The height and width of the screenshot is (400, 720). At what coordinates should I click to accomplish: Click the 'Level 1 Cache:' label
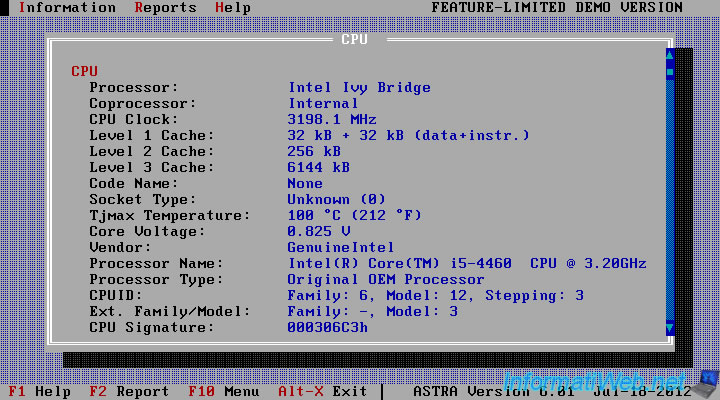[152, 135]
